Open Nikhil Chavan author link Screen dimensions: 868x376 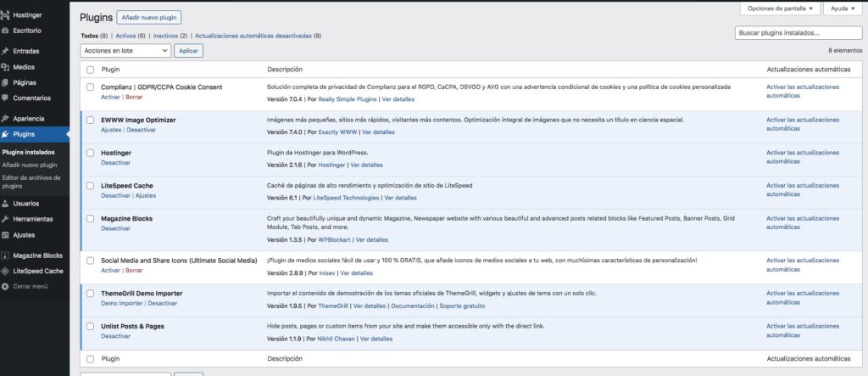(x=336, y=339)
